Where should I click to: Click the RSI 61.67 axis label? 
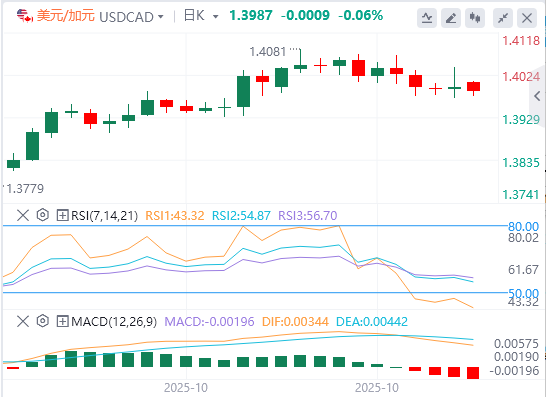[523, 270]
